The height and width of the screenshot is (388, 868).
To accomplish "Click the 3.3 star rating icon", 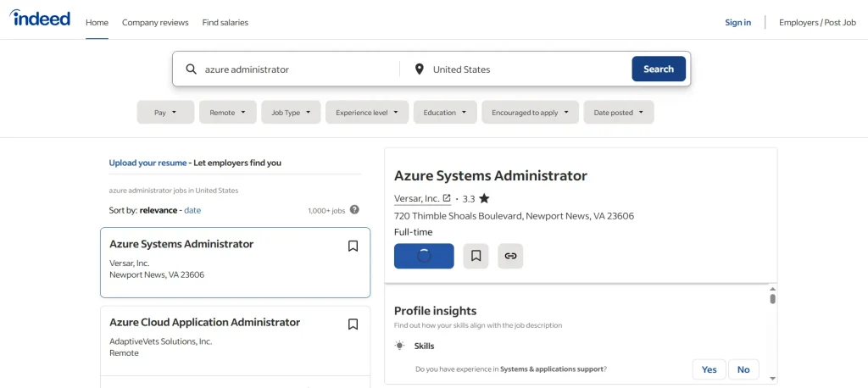I will tap(484, 198).
